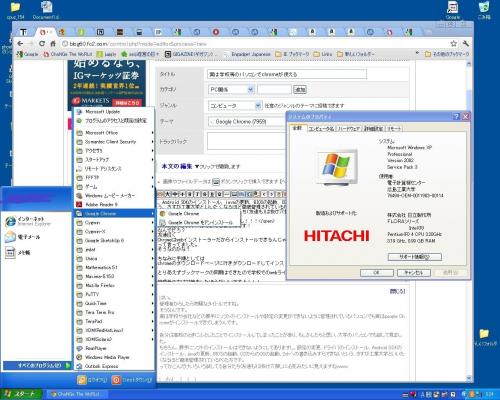Click すべてのプログラム button
Screen dimensions: 500x400
pos(37,366)
